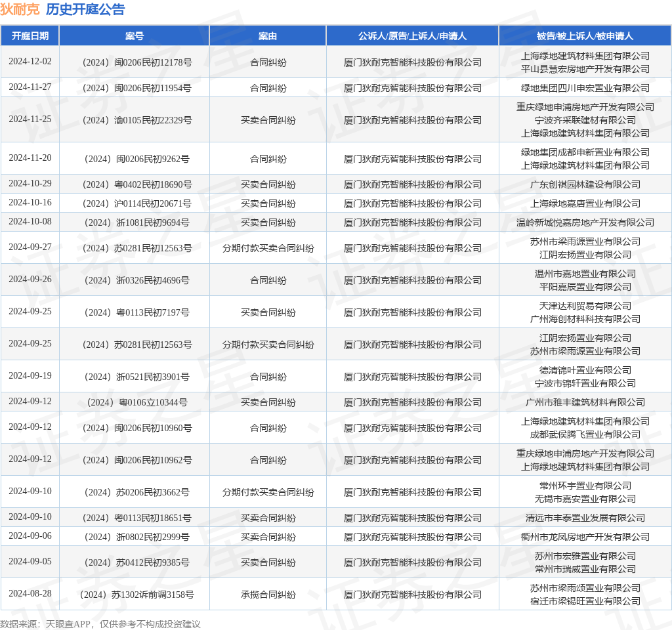Image resolution: width=672 pixels, height=630 pixels.
Task: Click case number (2024)粤0402民初18690号
Action: [137, 184]
